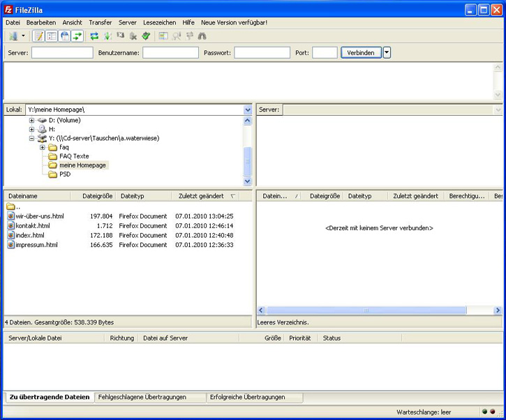Open the quickconnect history dropdown next to Verbinden

[x=387, y=52]
